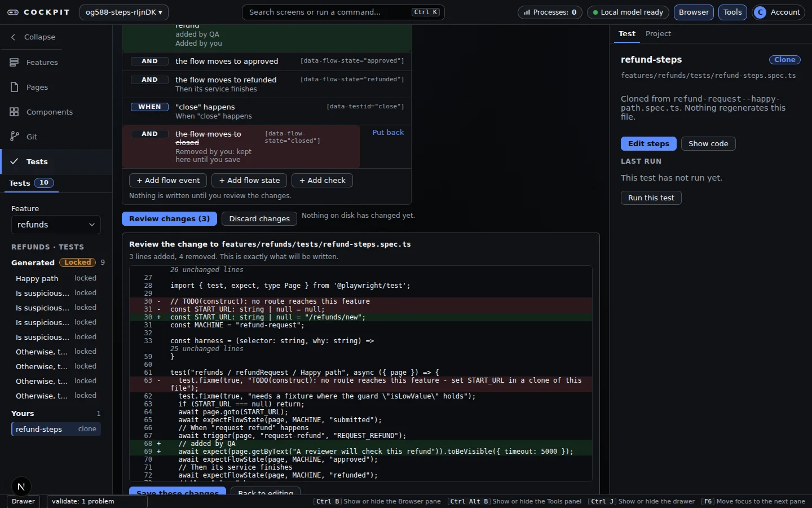
Task: Click the Collapse sidebar arrow icon
Action: pos(14,37)
